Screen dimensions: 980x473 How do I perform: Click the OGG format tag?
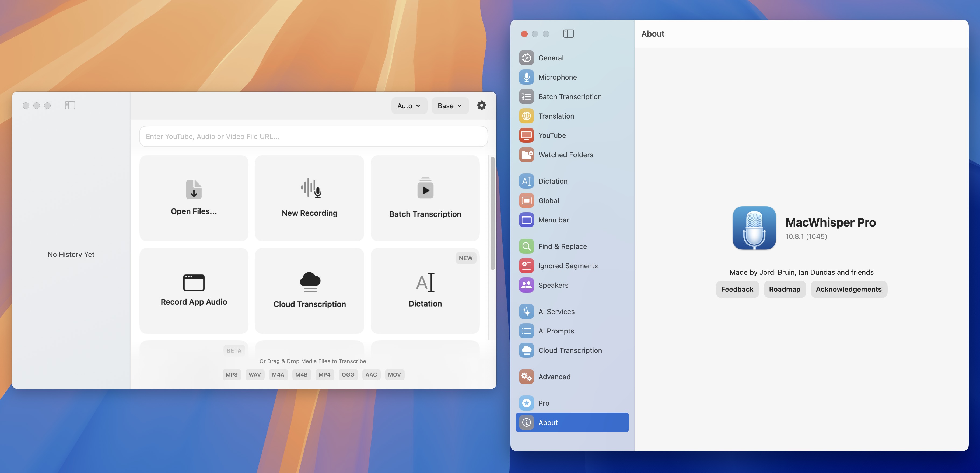tap(348, 374)
